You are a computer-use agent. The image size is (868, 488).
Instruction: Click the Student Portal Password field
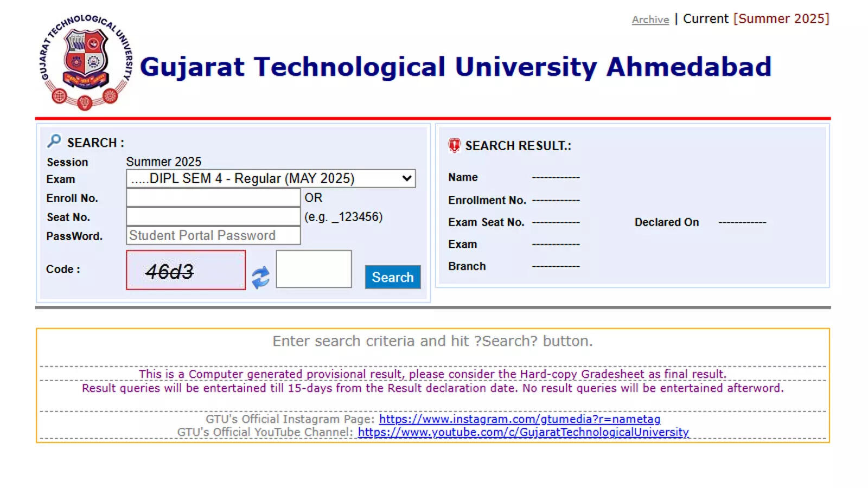tap(213, 235)
